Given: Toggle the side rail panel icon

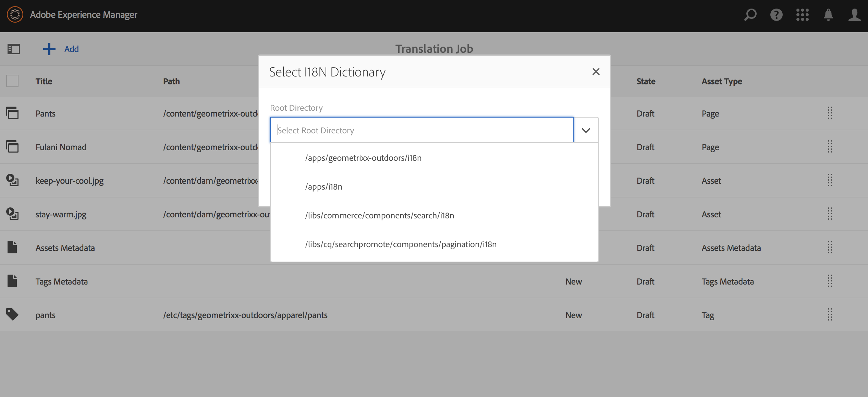Looking at the screenshot, I should (14, 49).
